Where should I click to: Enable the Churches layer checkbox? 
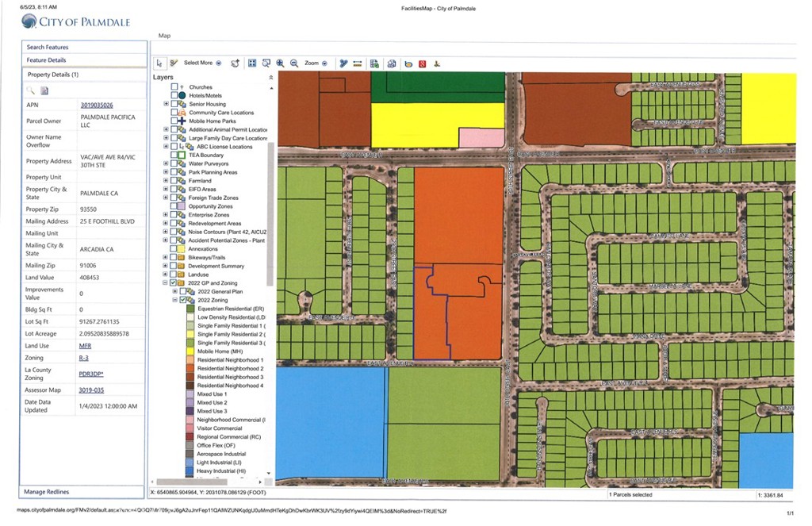tap(174, 87)
